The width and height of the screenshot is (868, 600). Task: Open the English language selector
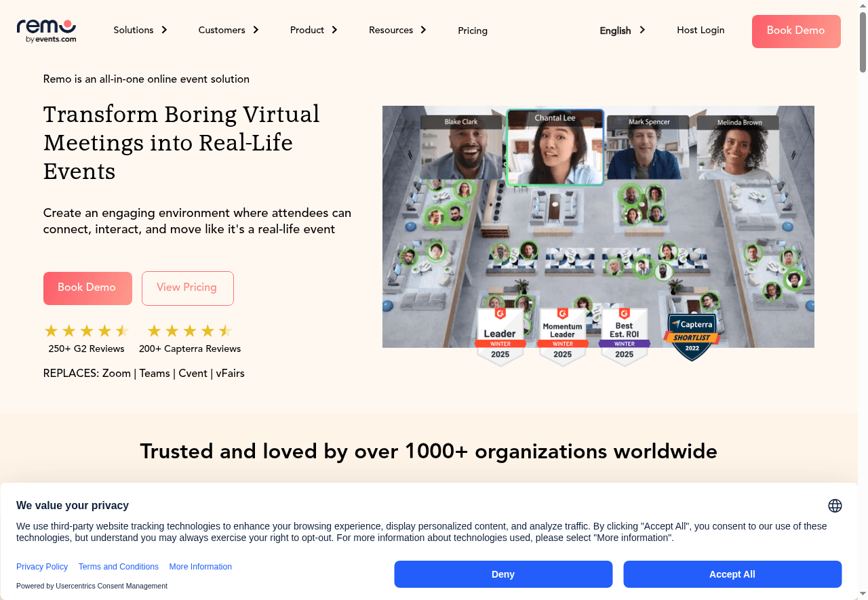pyautogui.click(x=623, y=31)
